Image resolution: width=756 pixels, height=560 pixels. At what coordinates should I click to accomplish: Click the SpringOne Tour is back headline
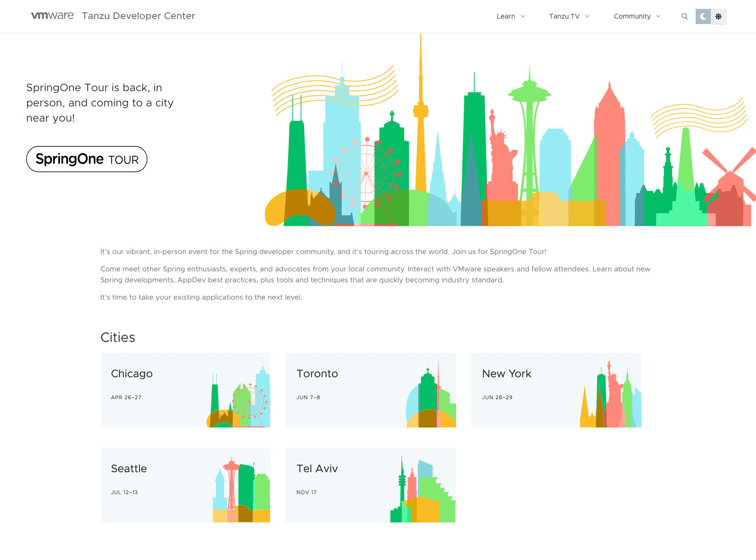pyautogui.click(x=100, y=103)
